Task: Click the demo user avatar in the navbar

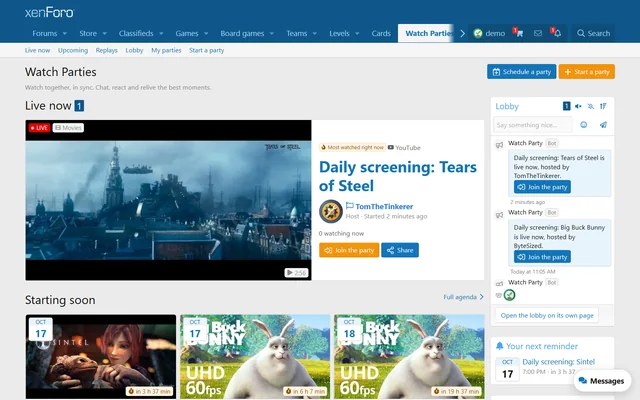Action: click(478, 33)
